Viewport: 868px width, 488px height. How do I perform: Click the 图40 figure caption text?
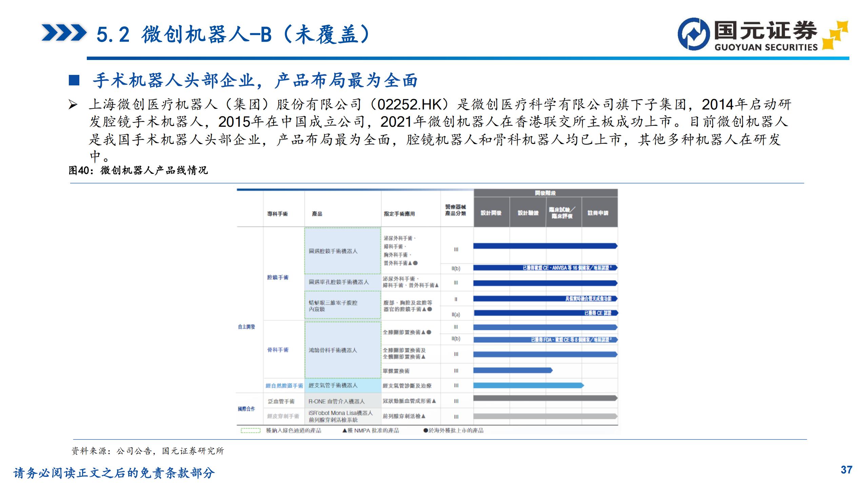coord(138,170)
